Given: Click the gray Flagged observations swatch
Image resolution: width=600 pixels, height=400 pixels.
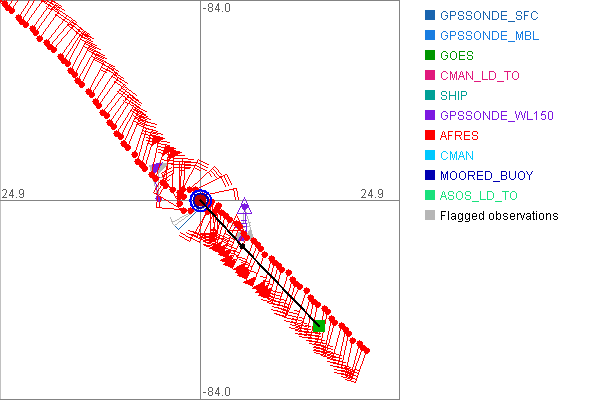Looking at the screenshot, I should click(x=430, y=216).
